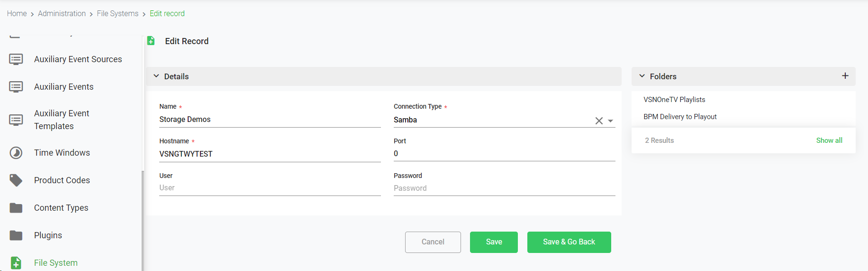Click Show all folders link

tap(829, 140)
